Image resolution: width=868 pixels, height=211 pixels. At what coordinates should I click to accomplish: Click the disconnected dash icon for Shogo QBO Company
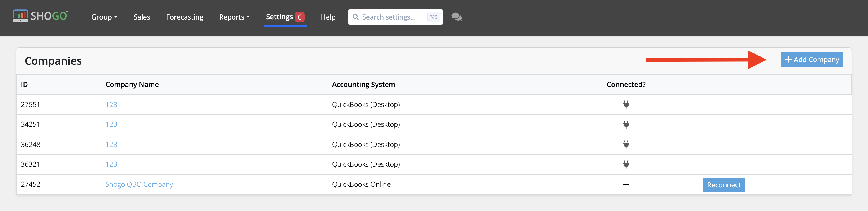626,184
